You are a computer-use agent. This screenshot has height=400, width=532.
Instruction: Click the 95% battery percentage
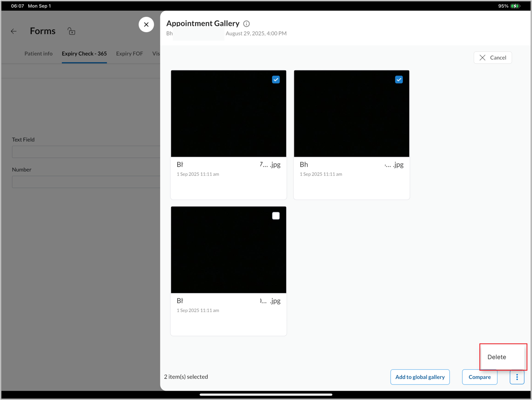click(x=503, y=6)
